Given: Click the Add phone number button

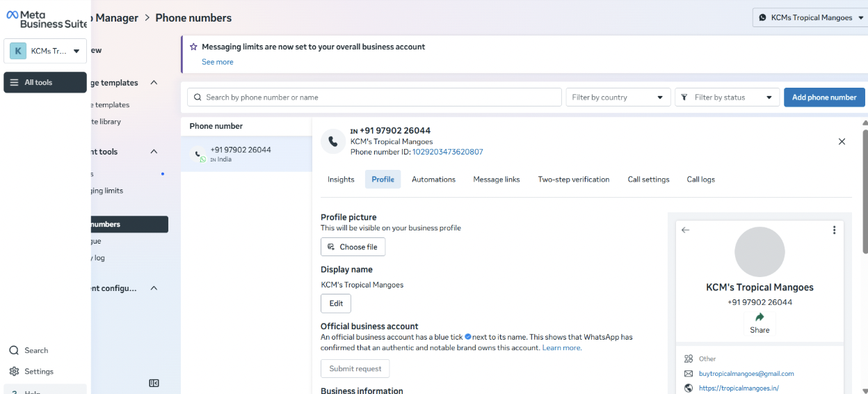Looking at the screenshot, I should [824, 97].
